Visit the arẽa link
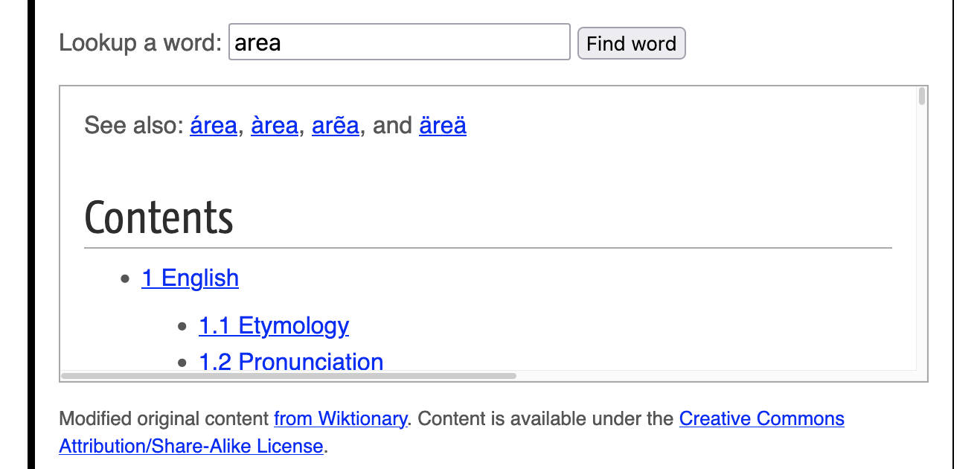 (335, 125)
